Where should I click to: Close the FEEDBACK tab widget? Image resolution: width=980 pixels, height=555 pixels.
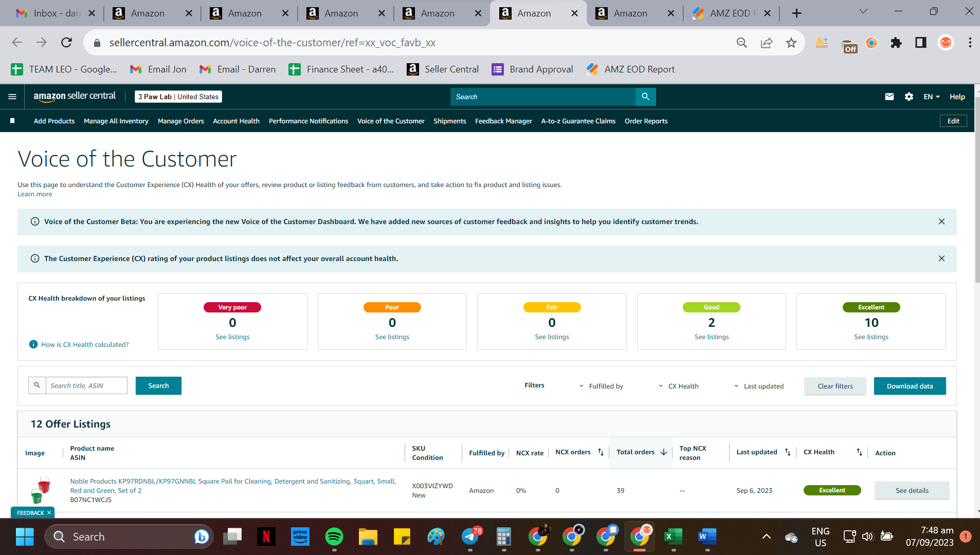[x=49, y=513]
